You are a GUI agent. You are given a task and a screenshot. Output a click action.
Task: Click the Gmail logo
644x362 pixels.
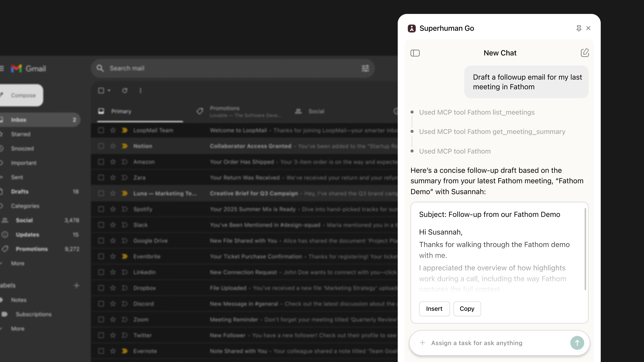tap(28, 68)
